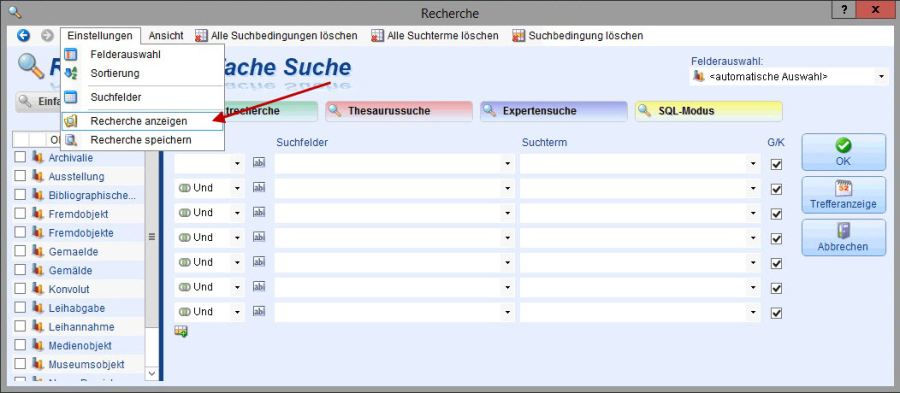Click the Ausstellung object icon
This screenshot has height=393, width=900.
click(38, 176)
